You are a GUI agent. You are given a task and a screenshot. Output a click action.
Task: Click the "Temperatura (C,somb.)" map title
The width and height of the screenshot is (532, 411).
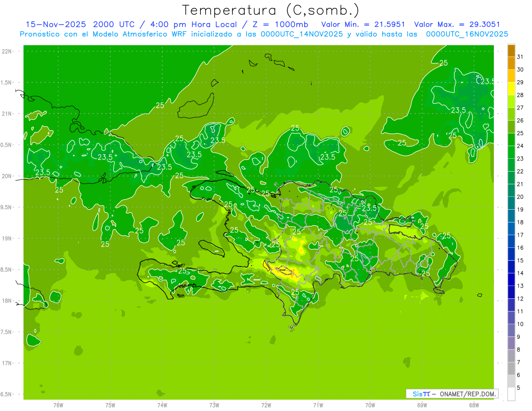click(x=271, y=10)
